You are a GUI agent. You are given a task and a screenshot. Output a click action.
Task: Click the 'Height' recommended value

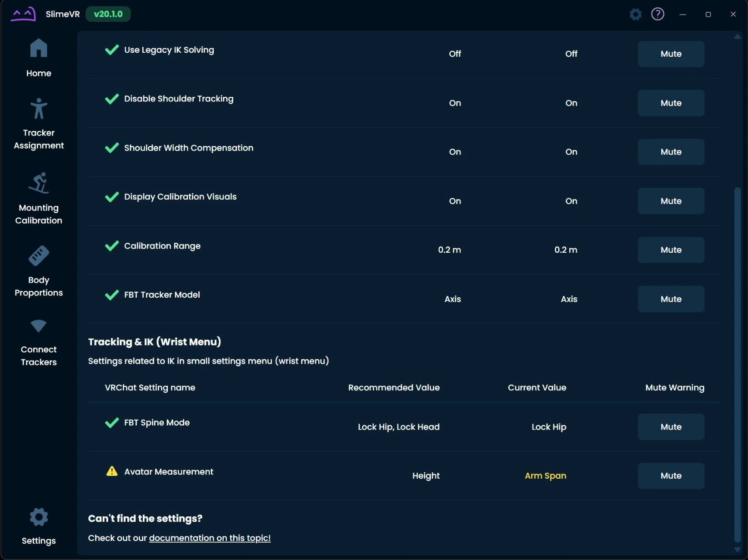(x=426, y=476)
